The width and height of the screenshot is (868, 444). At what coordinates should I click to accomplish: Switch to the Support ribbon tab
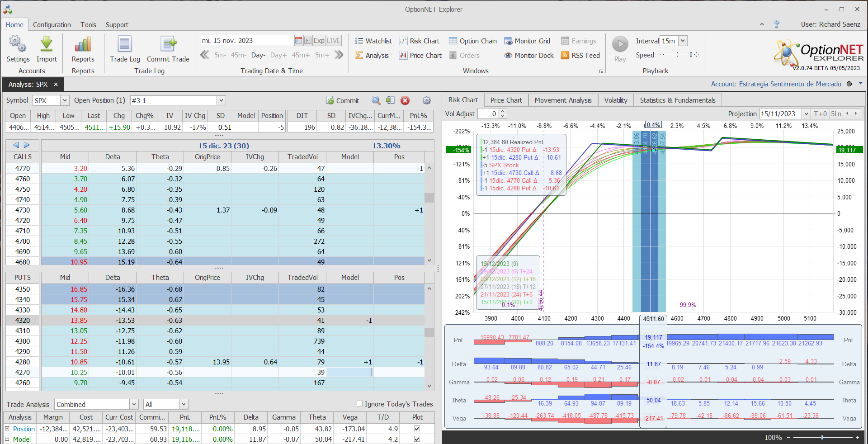tap(117, 25)
